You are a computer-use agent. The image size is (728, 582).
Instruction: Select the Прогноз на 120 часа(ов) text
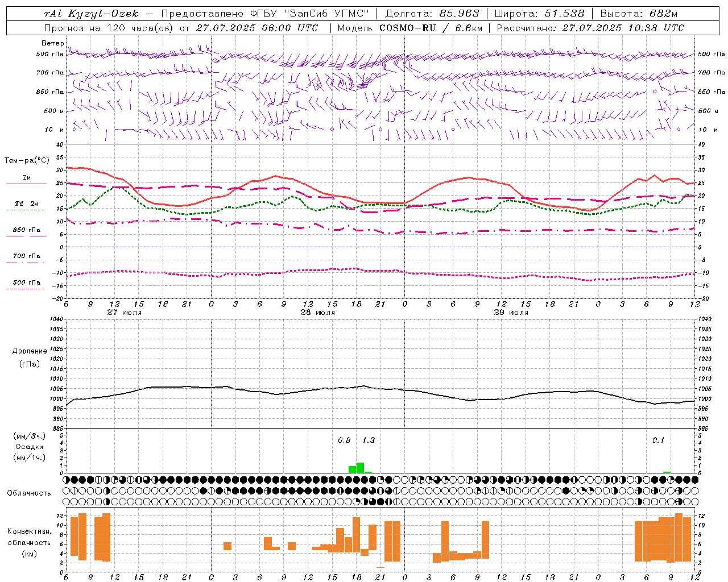click(x=110, y=28)
